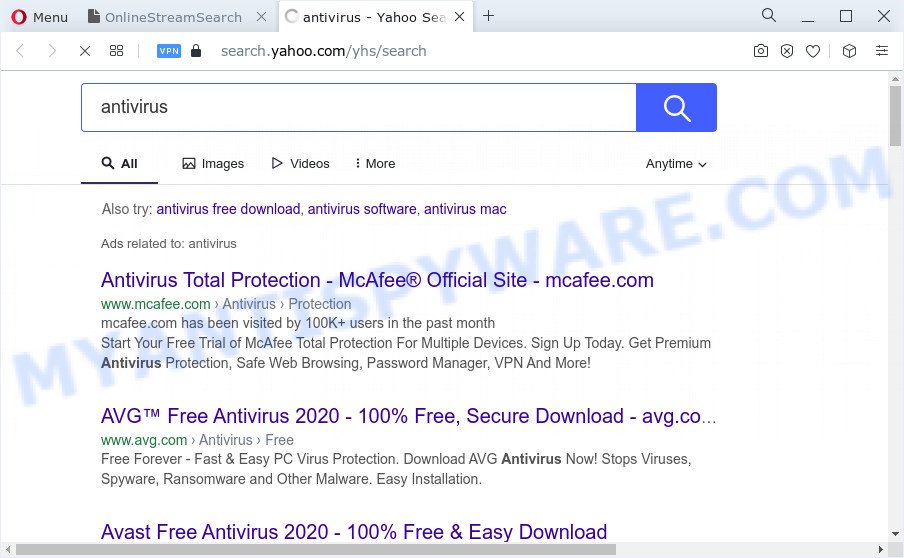Toggle the VPN badge

click(x=169, y=51)
